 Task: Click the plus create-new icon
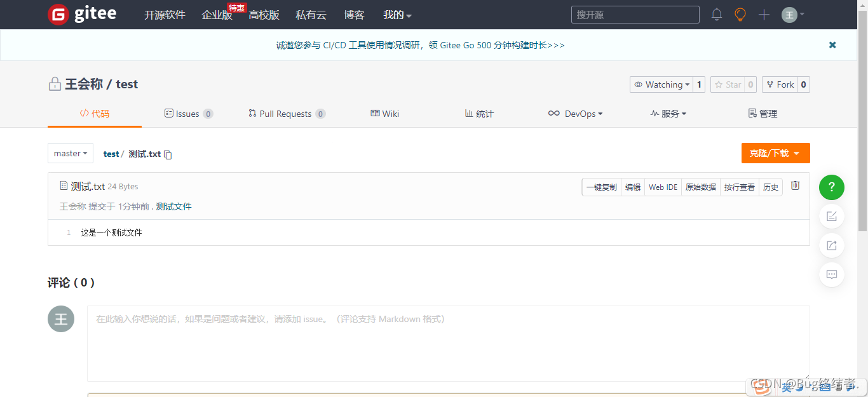tap(764, 15)
